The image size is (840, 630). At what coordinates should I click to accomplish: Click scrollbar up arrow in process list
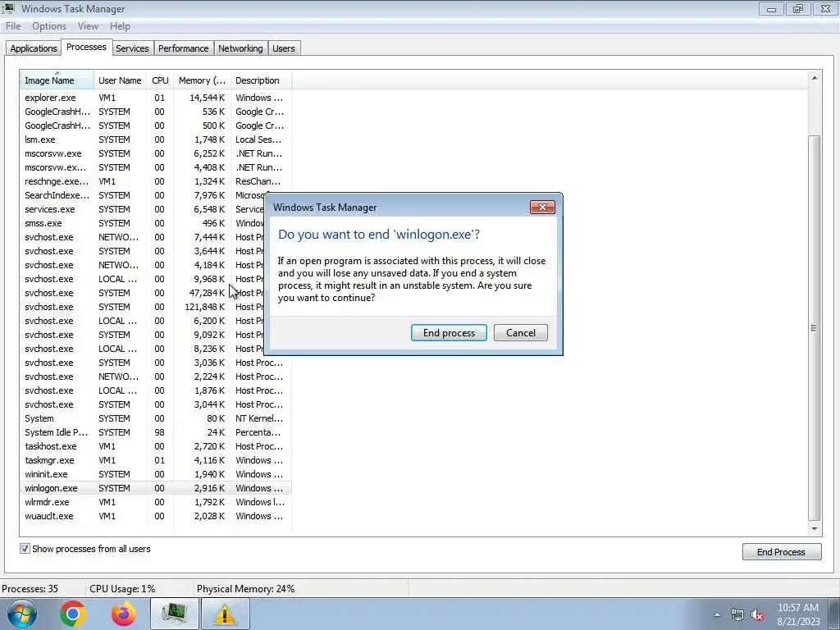pos(815,78)
